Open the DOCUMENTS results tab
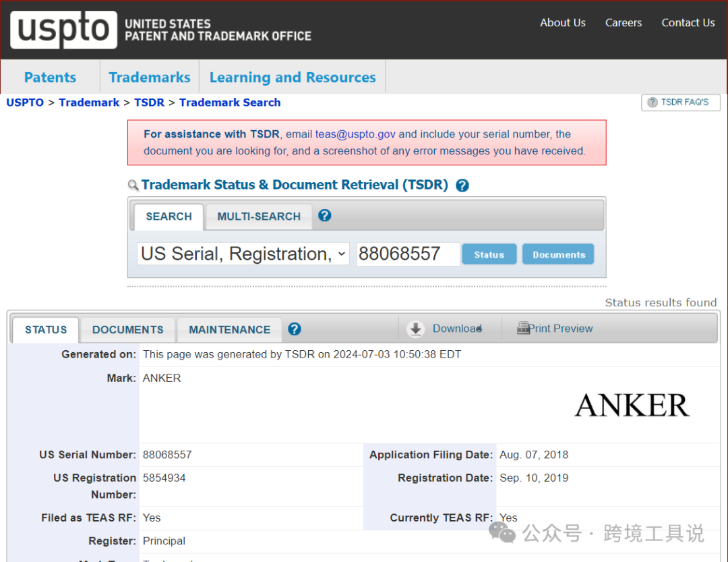The width and height of the screenshot is (728, 562). [x=127, y=330]
